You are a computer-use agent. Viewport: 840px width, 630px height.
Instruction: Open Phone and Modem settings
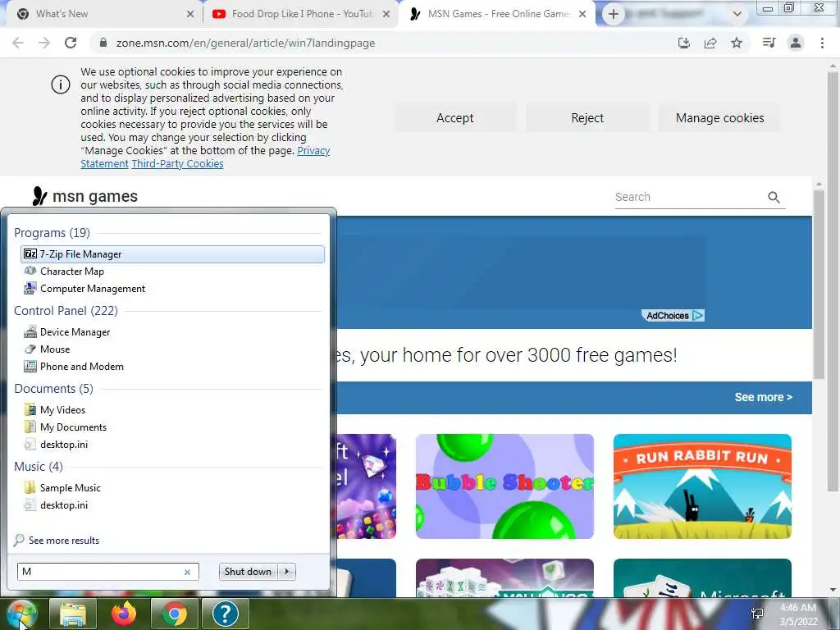[172, 367]
